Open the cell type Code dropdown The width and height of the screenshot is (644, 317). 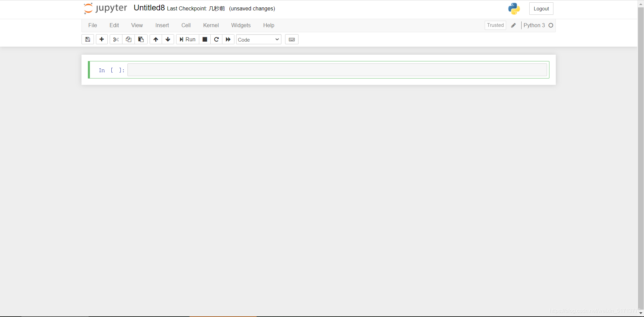click(259, 40)
